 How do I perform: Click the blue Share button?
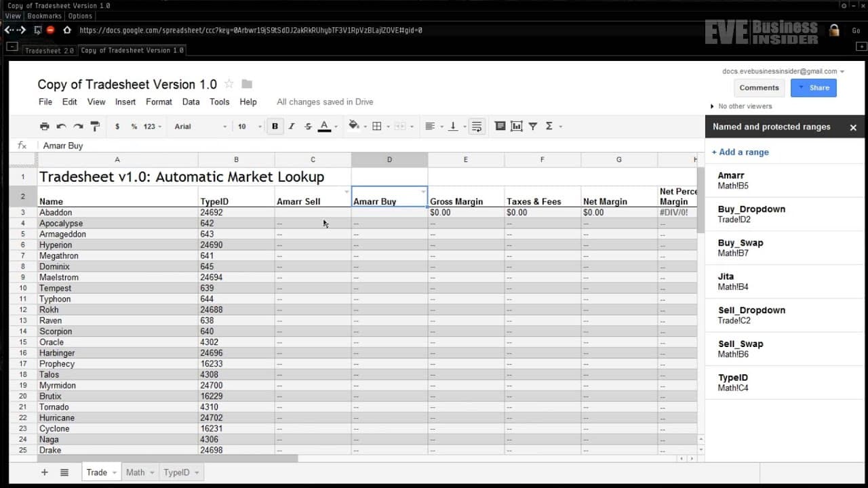813,87
